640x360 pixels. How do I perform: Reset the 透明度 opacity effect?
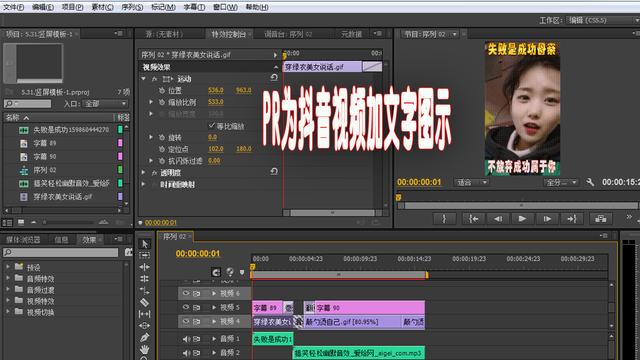(x=274, y=172)
